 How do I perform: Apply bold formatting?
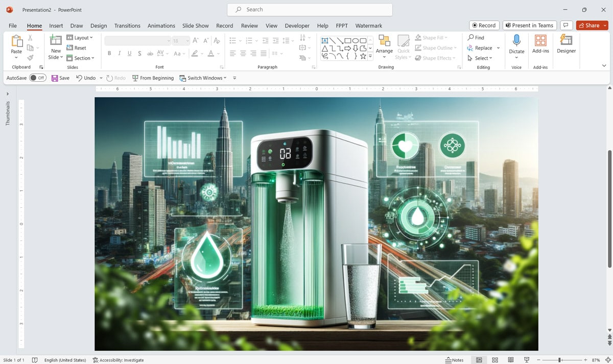(109, 53)
